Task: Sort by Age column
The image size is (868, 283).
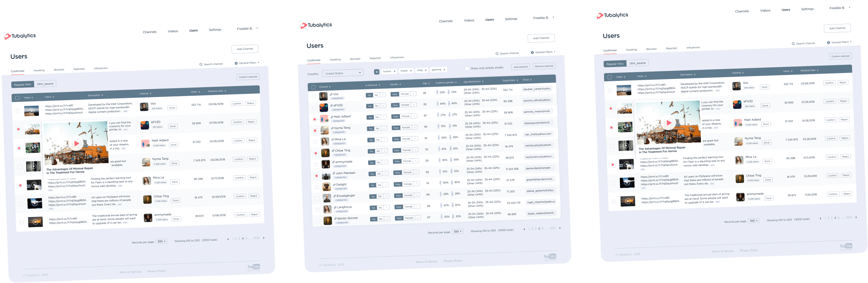Action: [x=430, y=83]
